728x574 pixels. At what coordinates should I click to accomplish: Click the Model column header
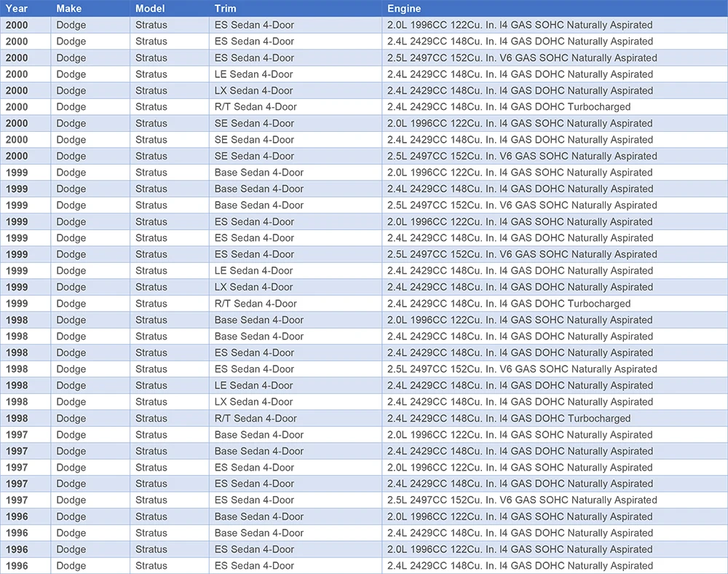tap(170, 8)
